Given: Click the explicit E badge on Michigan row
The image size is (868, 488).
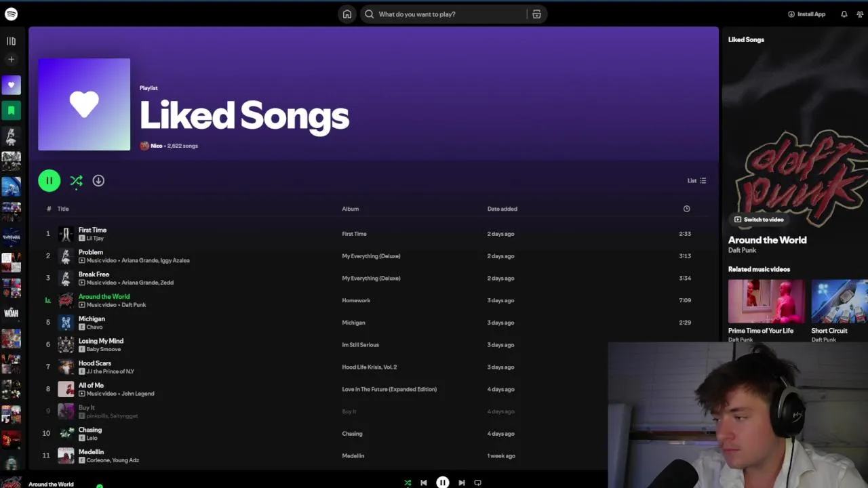Looking at the screenshot, I should (82, 327).
